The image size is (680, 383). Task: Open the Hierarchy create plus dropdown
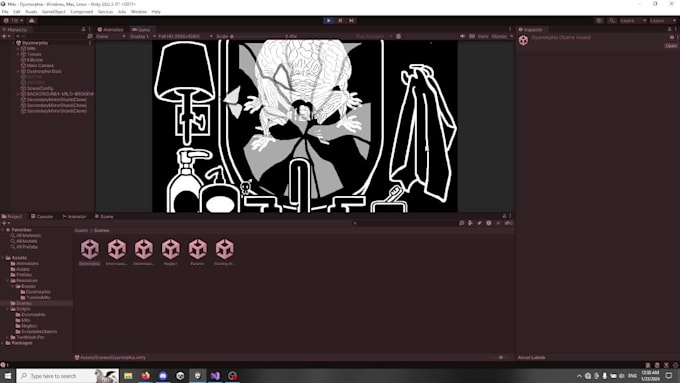(x=6, y=36)
